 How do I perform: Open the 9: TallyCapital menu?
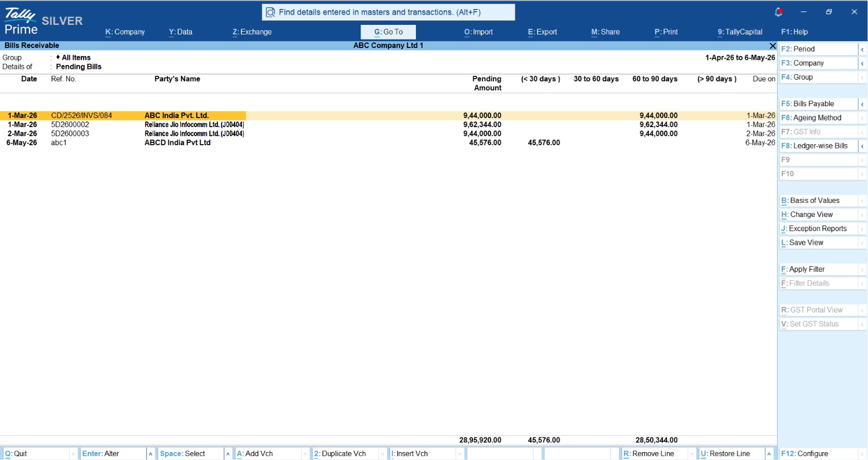[740, 32]
